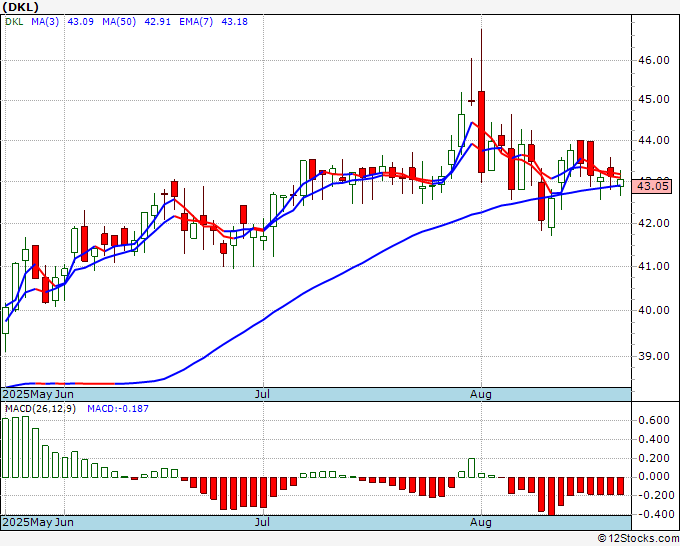Click the Jul label on price chart axis
The image size is (680, 546).
tap(262, 394)
